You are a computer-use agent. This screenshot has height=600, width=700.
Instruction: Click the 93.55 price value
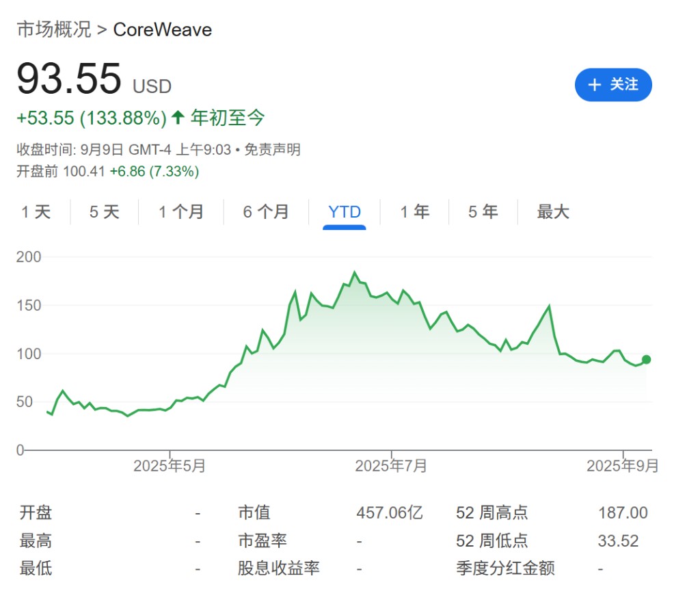(x=69, y=79)
